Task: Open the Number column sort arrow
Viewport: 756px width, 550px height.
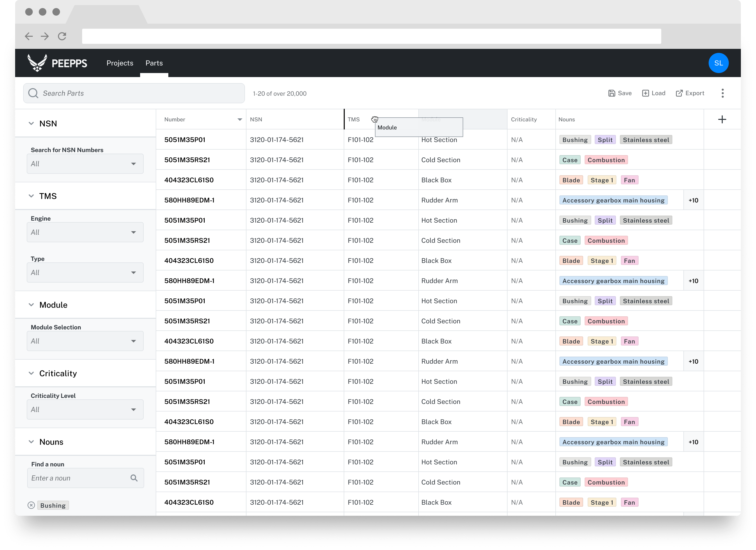Action: coord(239,120)
